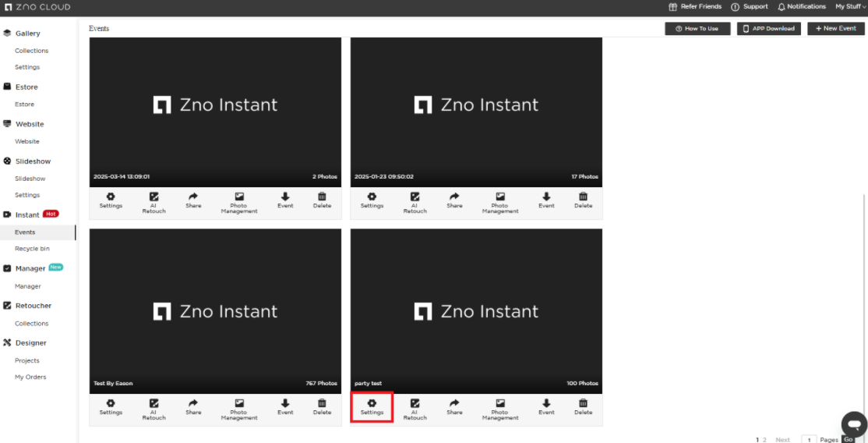Go to Designer Projects
Image resolution: width=868 pixels, height=443 pixels.
point(27,360)
